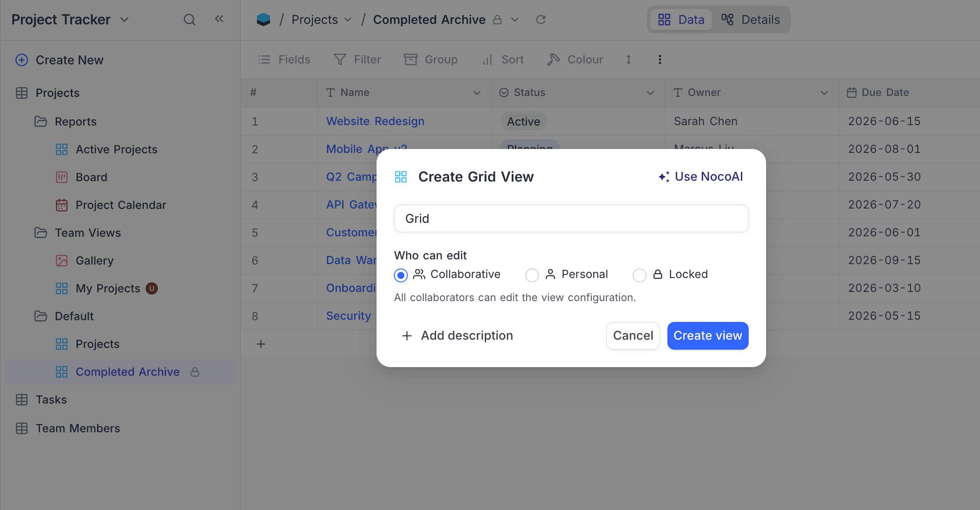Click the reload icon beside Completed Archive
The image size is (980, 510).
click(540, 20)
